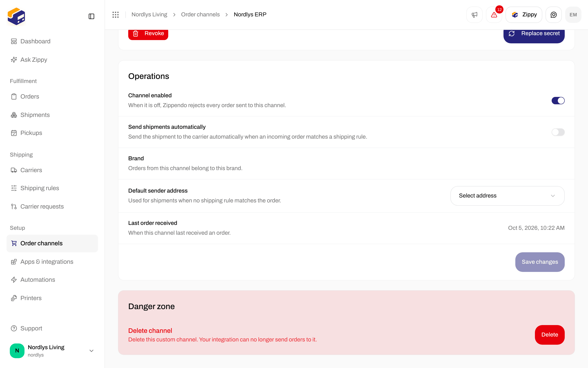Open Apps & integrations page
The width and height of the screenshot is (588, 368).
[52, 262]
